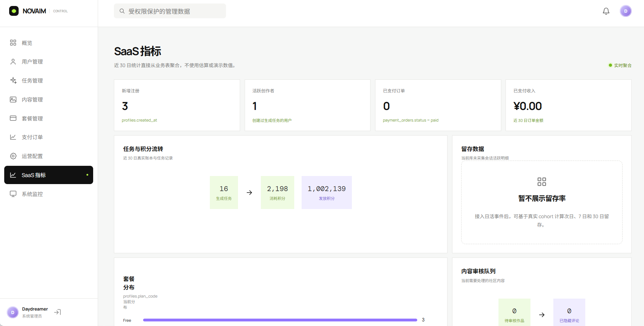Click the arrow between 待审核作品 and 已隐藏评论
Image resolution: width=644 pixels, height=326 pixels.
[542, 315]
